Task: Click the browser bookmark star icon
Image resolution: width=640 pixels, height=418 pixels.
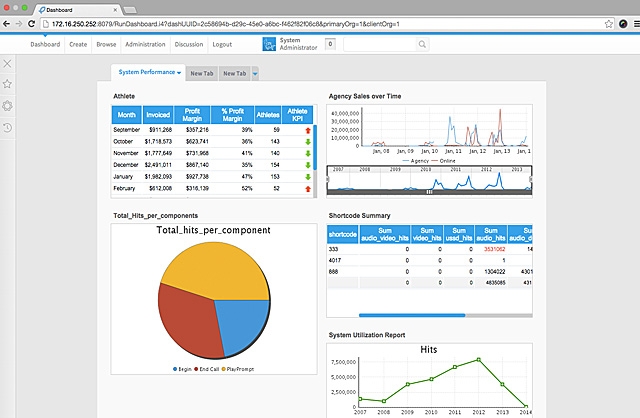Action: click(x=609, y=22)
